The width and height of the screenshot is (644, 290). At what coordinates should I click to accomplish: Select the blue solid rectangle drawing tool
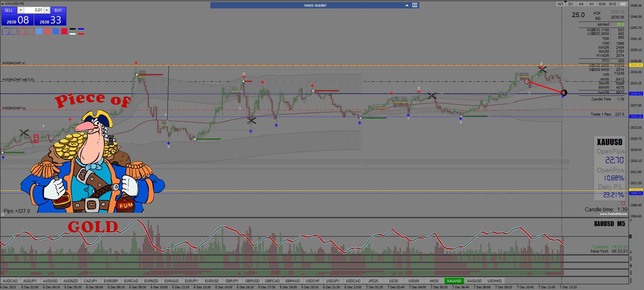pos(5,32)
